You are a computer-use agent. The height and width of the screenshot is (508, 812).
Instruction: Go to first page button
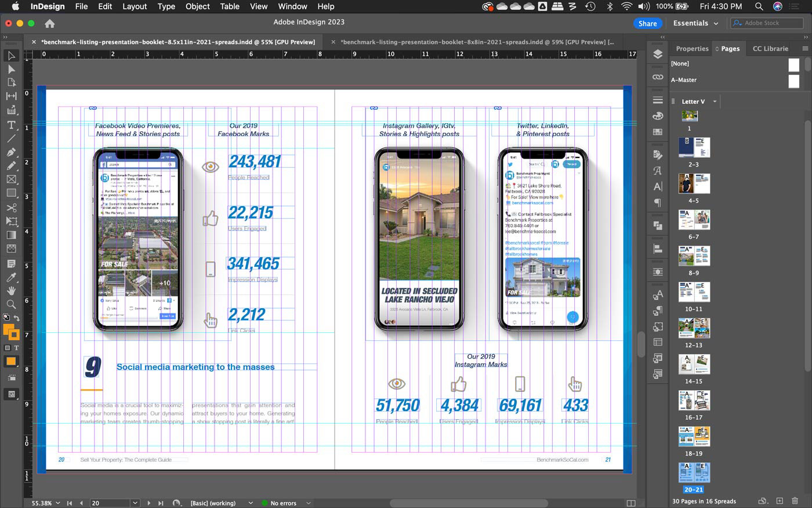pos(70,503)
